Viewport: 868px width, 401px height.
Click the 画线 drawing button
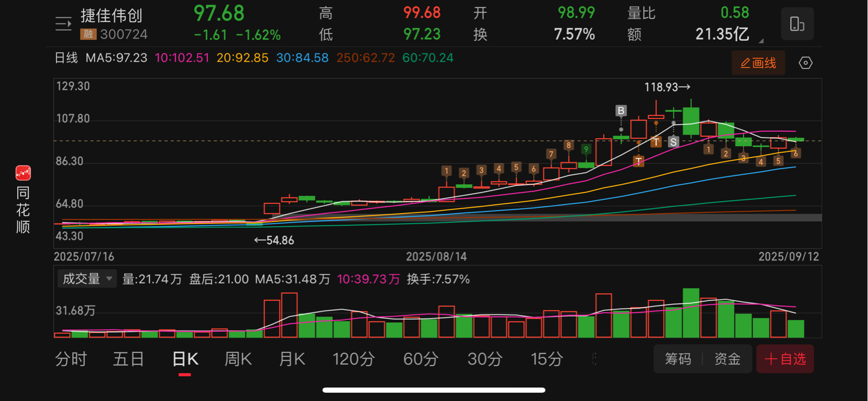[x=758, y=63]
